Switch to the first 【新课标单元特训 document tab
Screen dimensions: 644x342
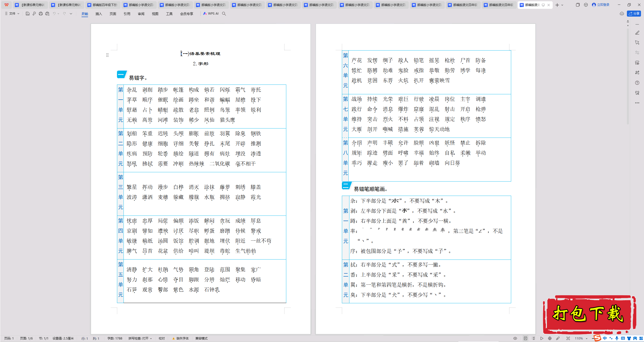point(30,5)
